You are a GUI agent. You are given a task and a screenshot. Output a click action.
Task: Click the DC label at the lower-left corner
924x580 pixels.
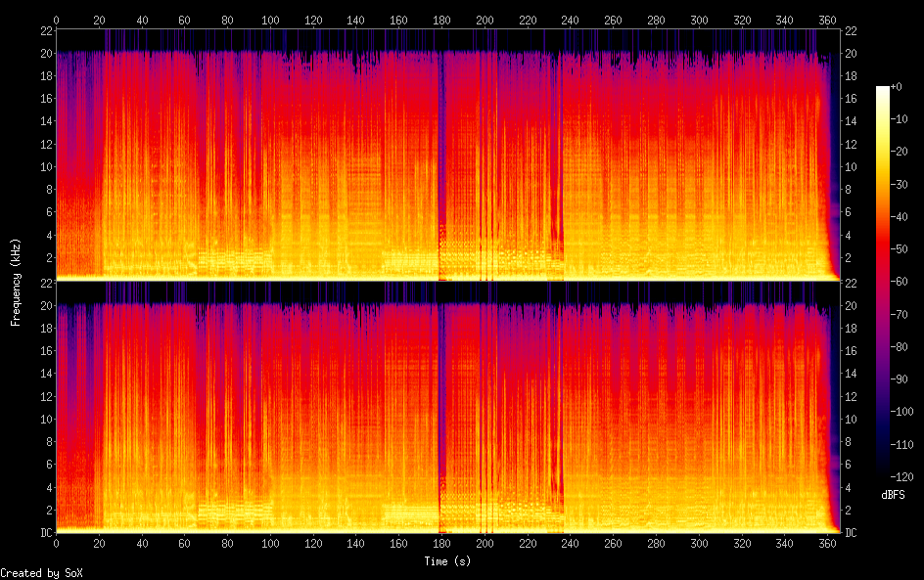click(x=44, y=532)
